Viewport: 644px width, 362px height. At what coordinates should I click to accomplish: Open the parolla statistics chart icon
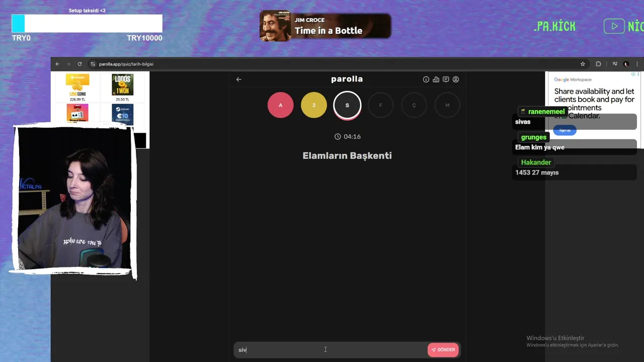[x=436, y=79]
